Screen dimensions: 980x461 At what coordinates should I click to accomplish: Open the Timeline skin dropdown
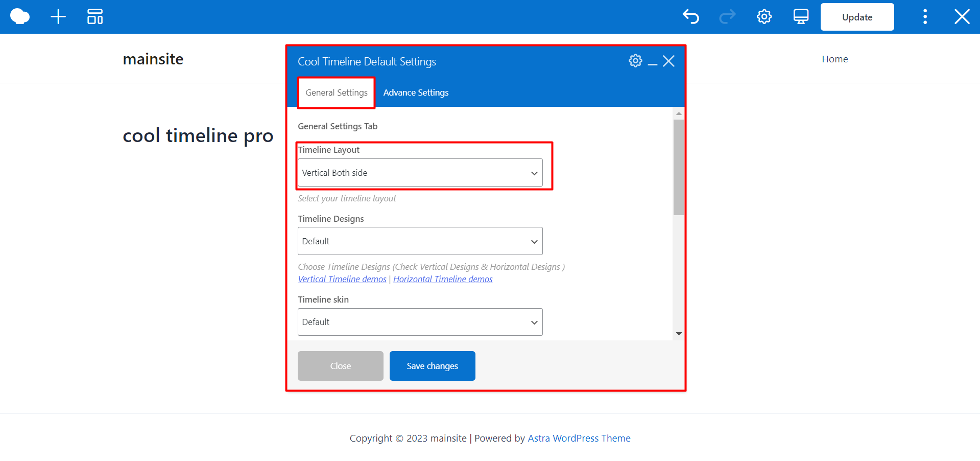point(420,322)
